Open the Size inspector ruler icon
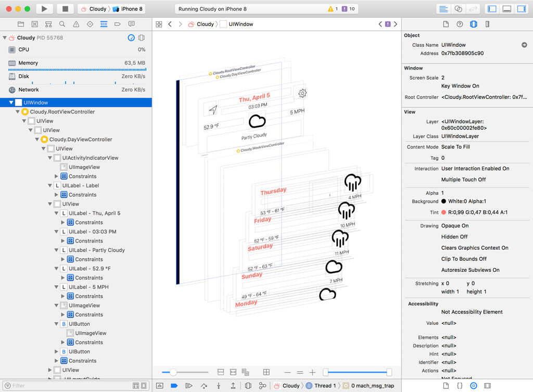Image resolution: width=533 pixels, height=392 pixels. tap(487, 24)
